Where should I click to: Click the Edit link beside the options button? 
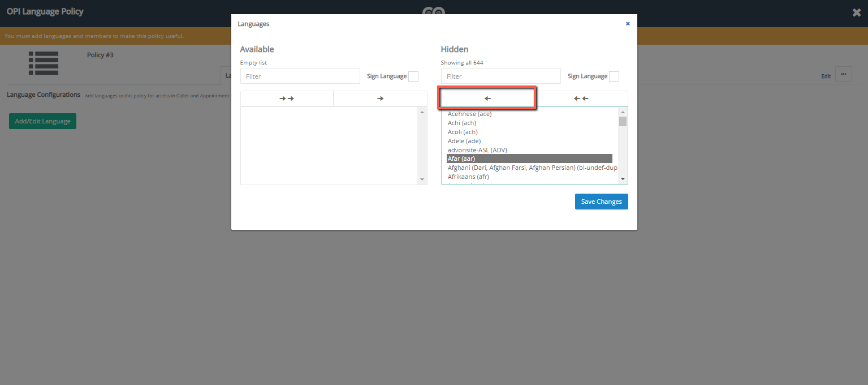(826, 76)
